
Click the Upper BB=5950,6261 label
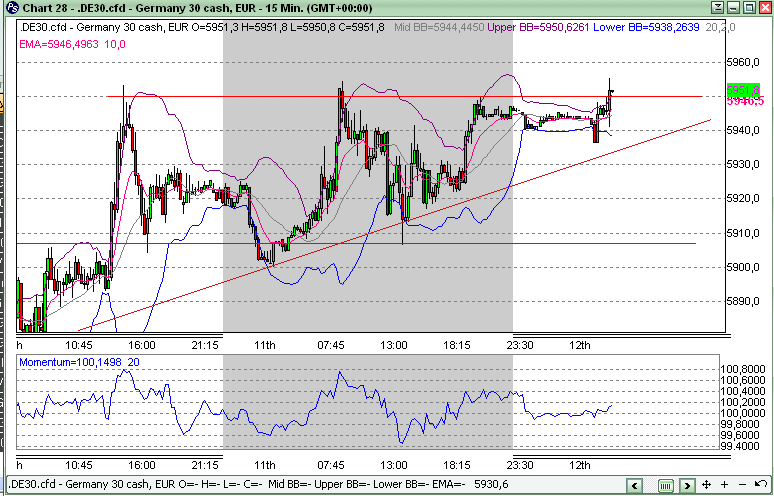click(538, 28)
